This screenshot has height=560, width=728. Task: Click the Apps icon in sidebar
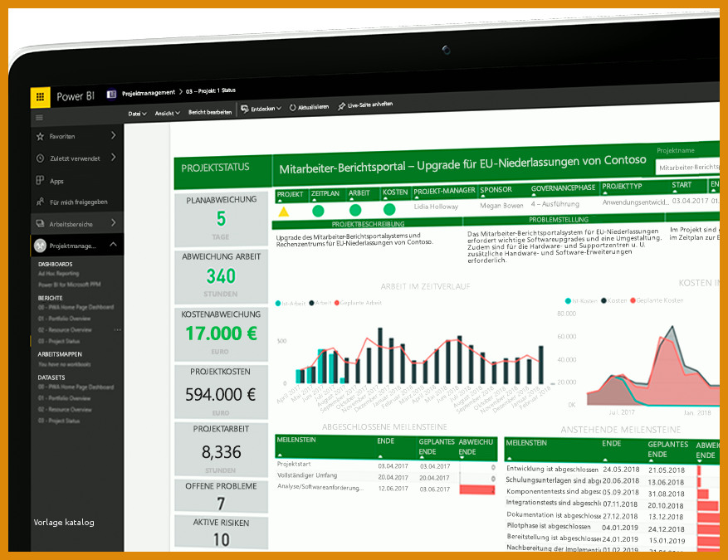(x=40, y=180)
